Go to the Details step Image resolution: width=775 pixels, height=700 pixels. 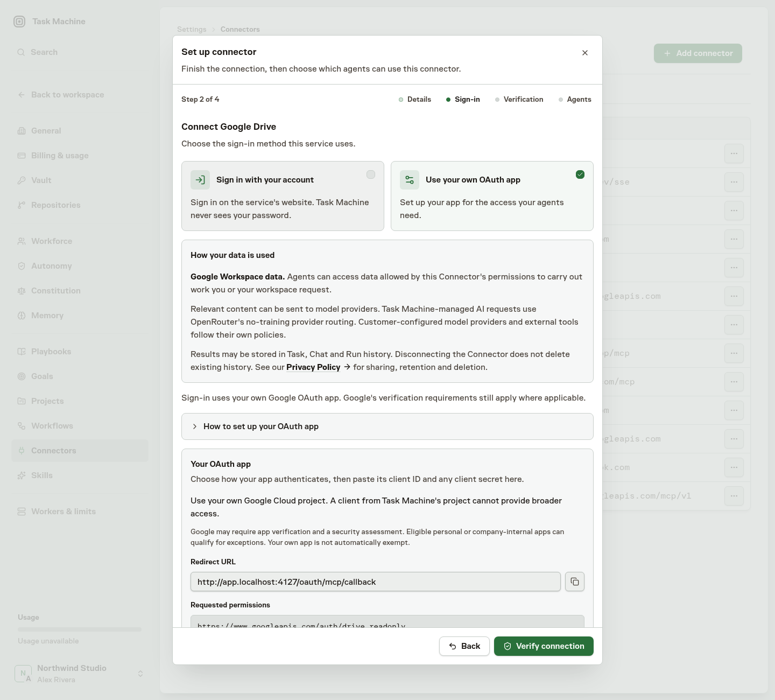point(415,100)
